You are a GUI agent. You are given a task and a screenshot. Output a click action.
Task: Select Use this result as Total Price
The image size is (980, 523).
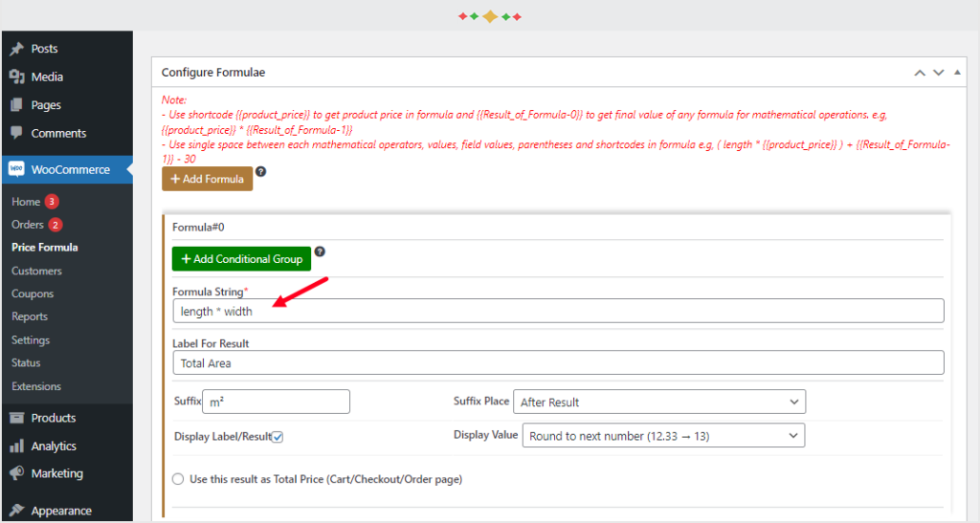[178, 479]
